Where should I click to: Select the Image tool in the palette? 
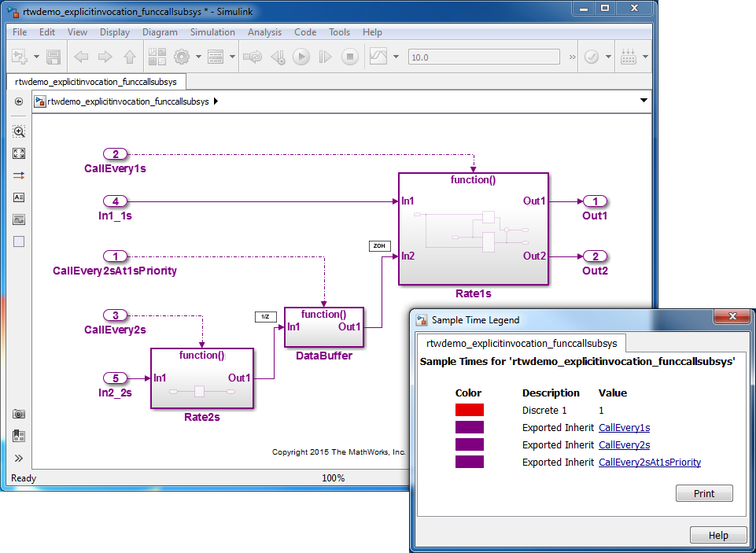pos(19,219)
